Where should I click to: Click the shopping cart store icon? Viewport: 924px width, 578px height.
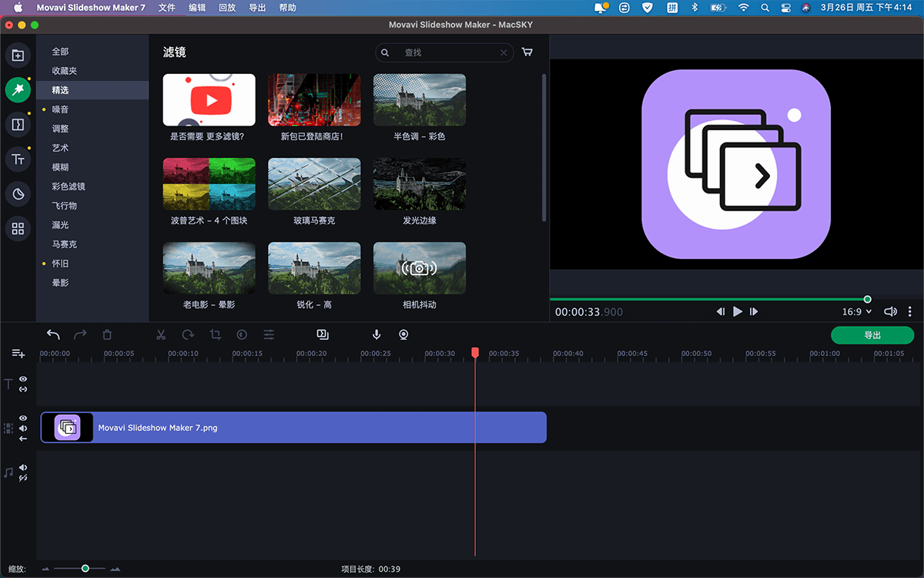tap(527, 52)
